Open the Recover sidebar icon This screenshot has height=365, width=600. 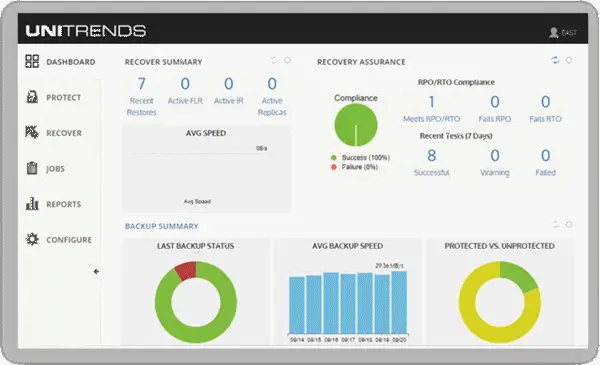[32, 132]
